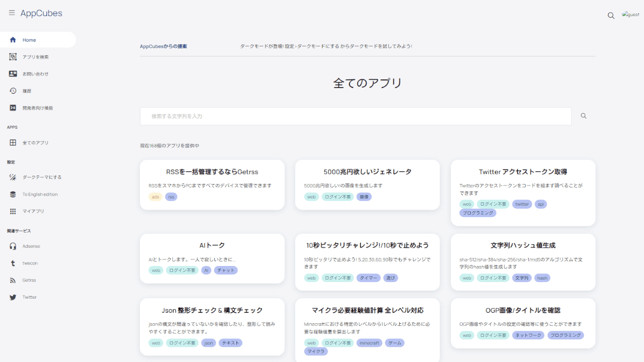Open Json 整形チェック & 構文チェック card

212,327
